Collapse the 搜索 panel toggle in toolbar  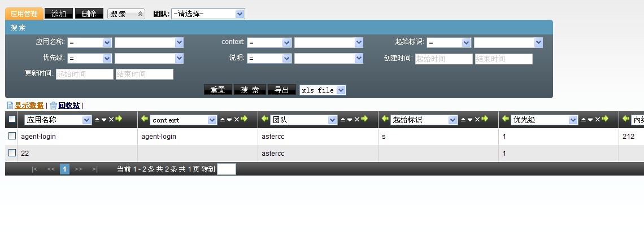[126, 14]
